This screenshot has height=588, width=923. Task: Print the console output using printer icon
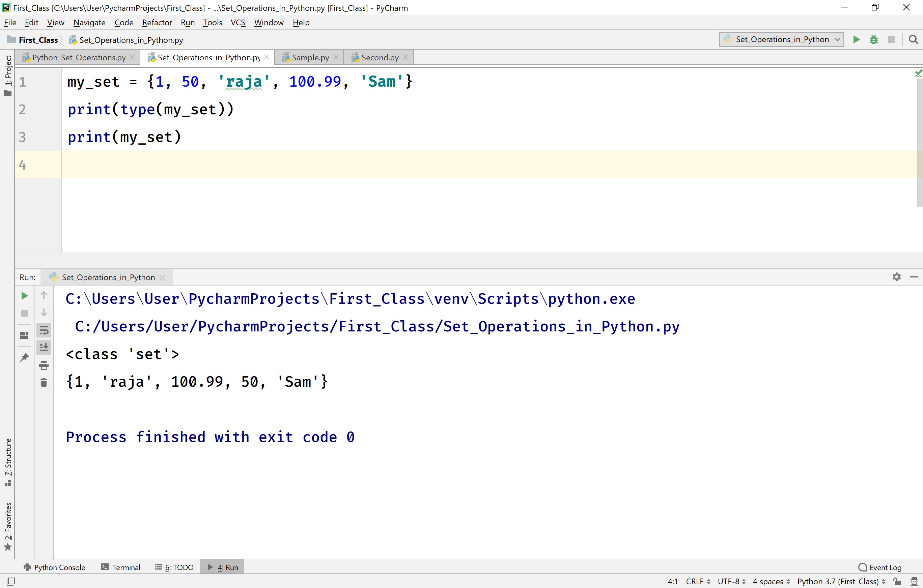coord(44,365)
